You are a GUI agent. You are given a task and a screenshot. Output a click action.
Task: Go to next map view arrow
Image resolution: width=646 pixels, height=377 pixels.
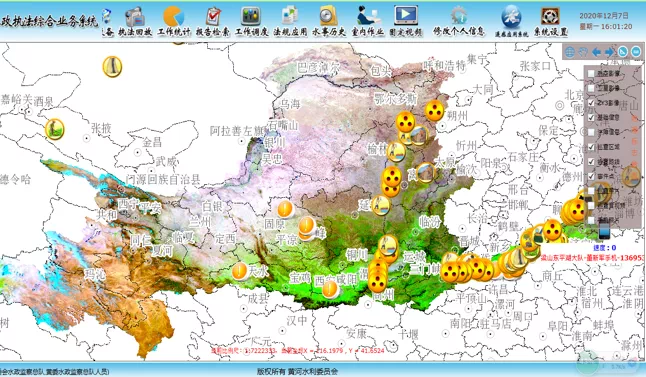click(609, 52)
